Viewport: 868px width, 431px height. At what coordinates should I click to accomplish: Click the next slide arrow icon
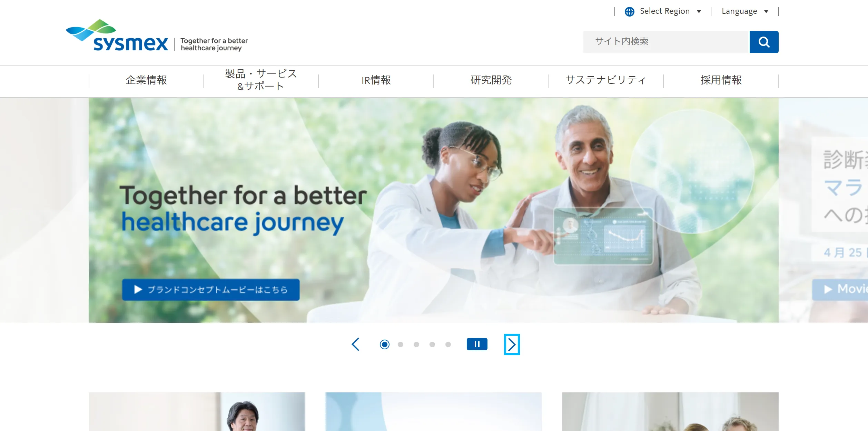tap(512, 344)
